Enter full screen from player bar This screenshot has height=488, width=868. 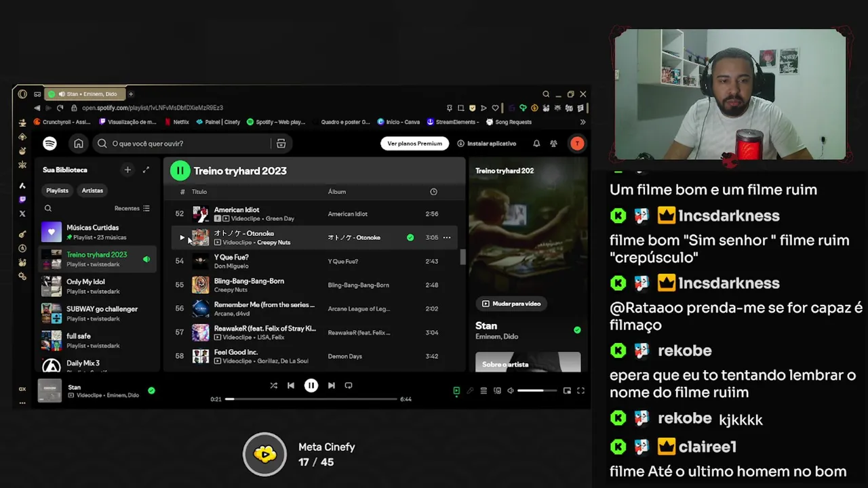580,391
